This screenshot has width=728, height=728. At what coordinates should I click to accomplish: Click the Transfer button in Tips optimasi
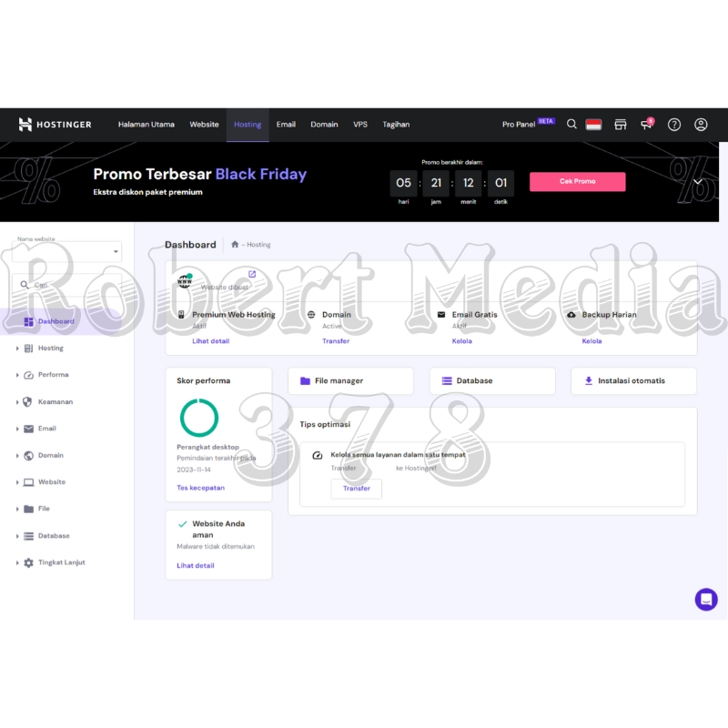pyautogui.click(x=356, y=489)
